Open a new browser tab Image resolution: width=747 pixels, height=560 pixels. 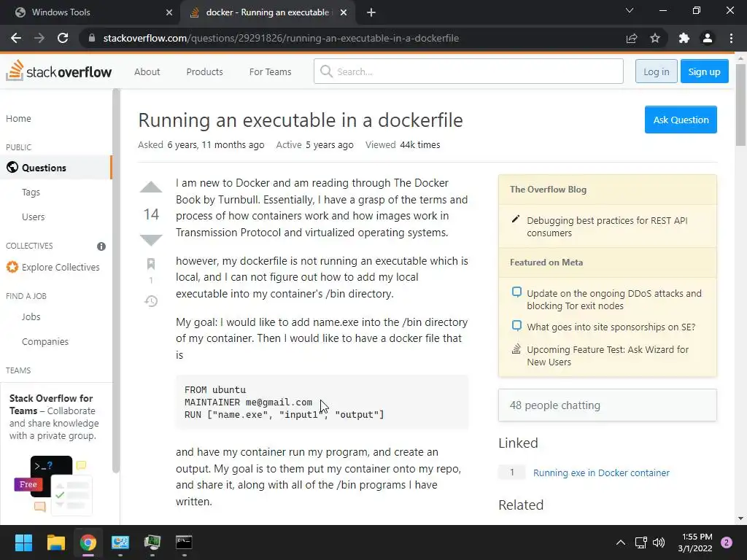371,12
